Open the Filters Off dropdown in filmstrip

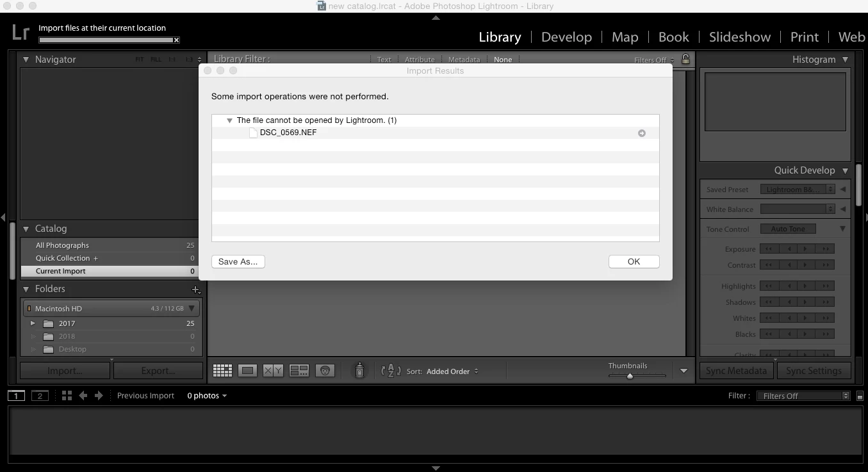click(803, 396)
